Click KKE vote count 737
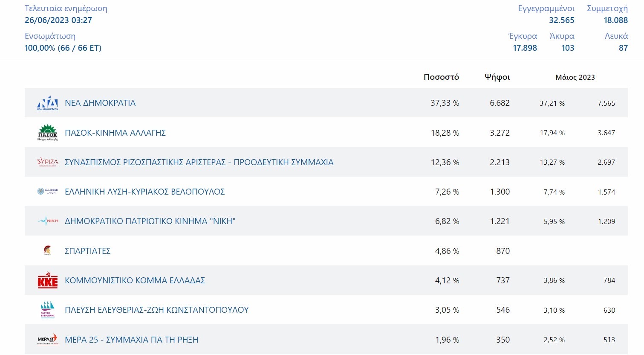Viewport: 644px width, 355px height. (503, 280)
